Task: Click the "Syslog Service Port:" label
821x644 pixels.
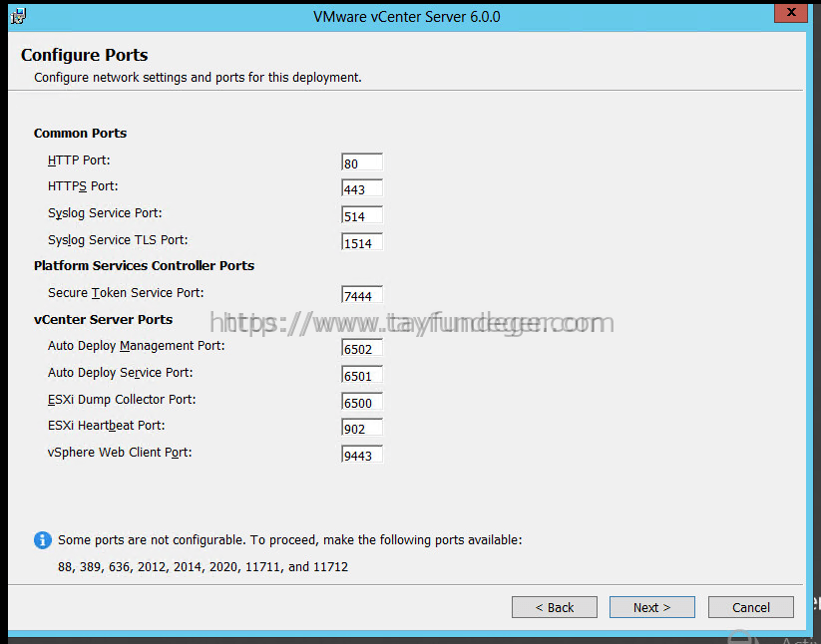Action: point(105,213)
